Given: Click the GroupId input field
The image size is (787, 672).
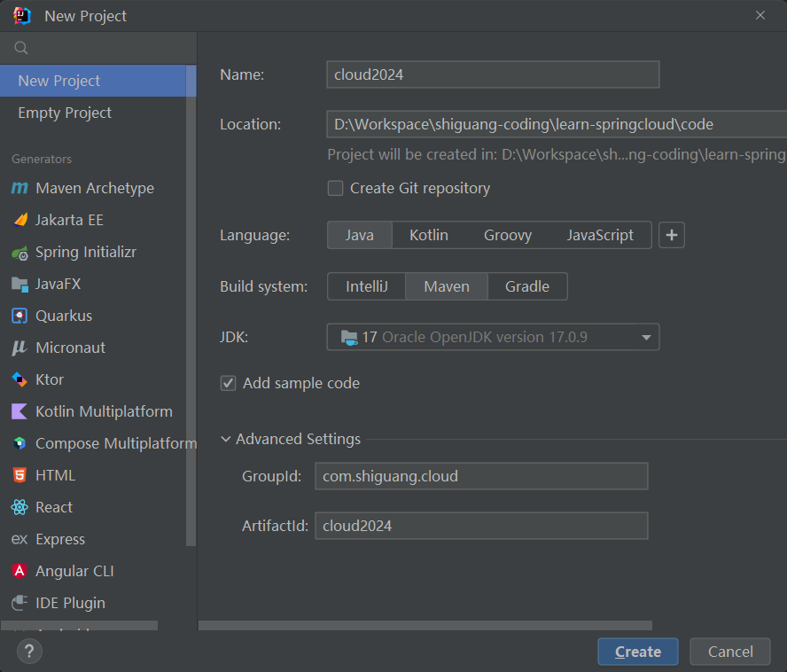Looking at the screenshot, I should tap(481, 476).
